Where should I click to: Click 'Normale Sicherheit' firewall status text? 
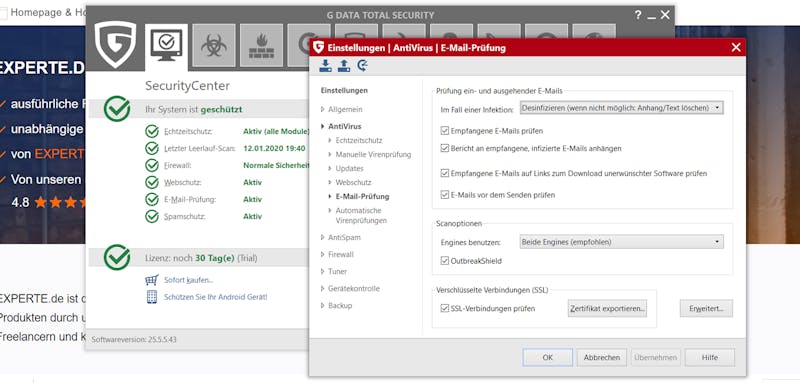coord(276,165)
